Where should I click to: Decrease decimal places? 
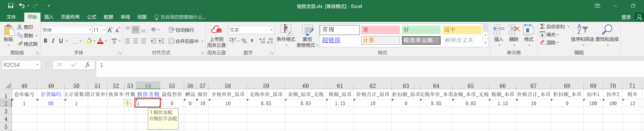point(270,41)
